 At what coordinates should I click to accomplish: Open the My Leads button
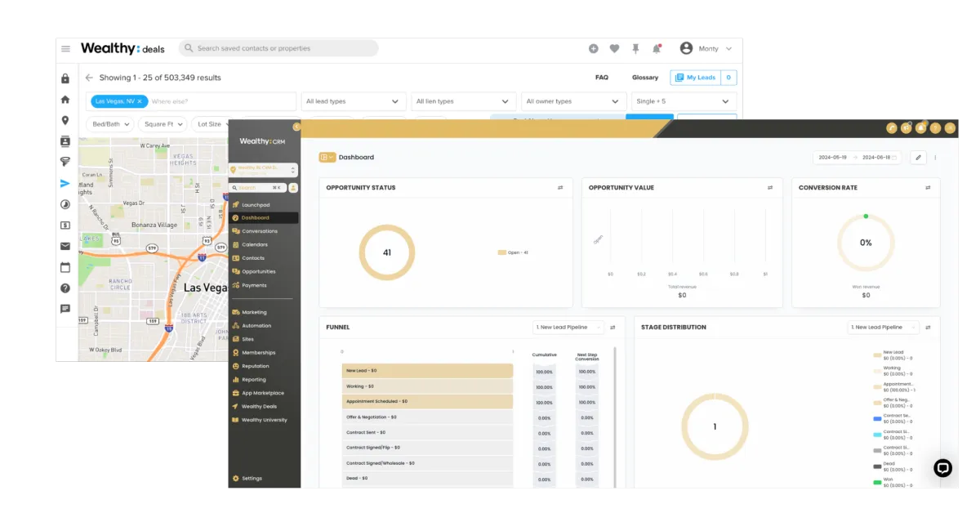pyautogui.click(x=703, y=78)
